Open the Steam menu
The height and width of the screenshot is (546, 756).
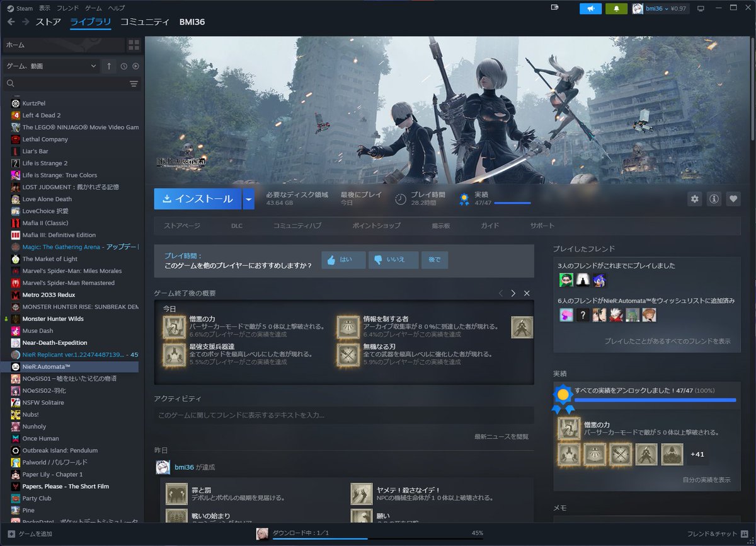click(x=25, y=8)
